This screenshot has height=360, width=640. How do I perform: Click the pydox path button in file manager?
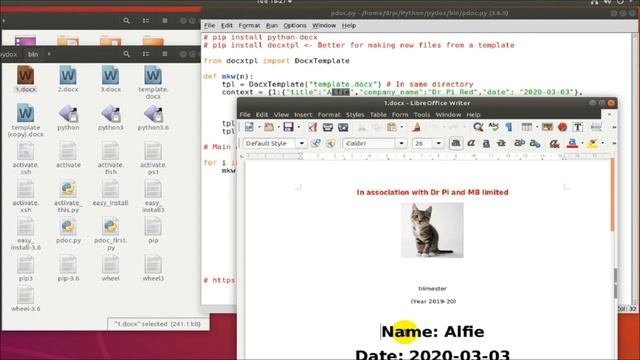9,54
